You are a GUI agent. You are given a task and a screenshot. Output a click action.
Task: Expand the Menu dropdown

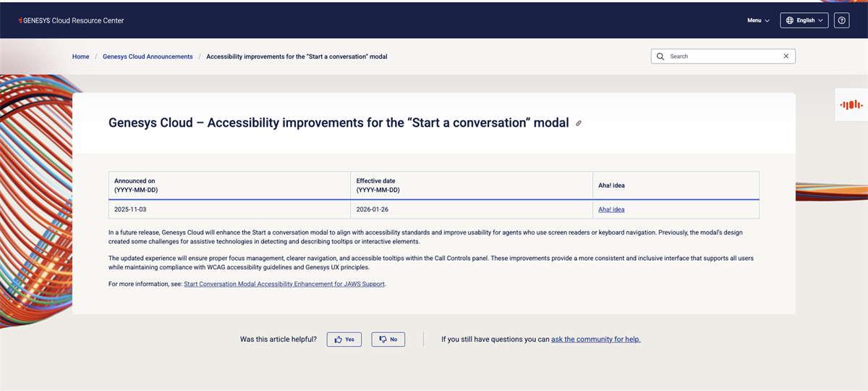tap(758, 20)
